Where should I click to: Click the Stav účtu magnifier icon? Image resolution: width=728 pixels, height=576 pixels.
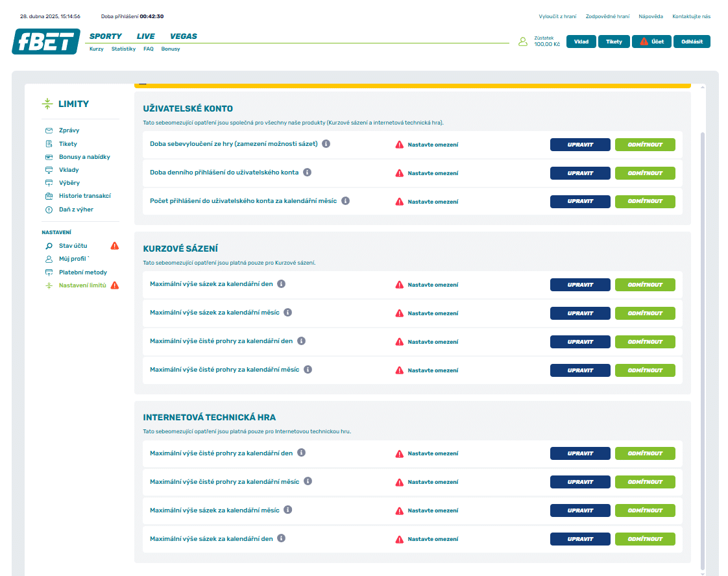click(x=49, y=246)
